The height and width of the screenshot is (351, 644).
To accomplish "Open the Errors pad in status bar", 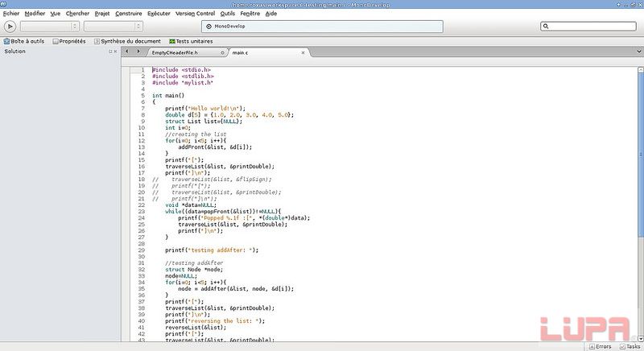I will point(600,346).
